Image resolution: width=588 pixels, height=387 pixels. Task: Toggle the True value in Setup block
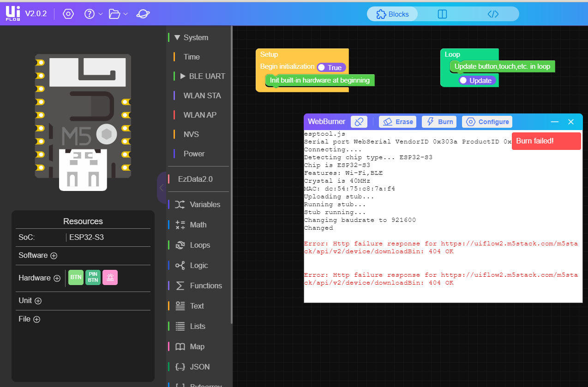pos(331,67)
